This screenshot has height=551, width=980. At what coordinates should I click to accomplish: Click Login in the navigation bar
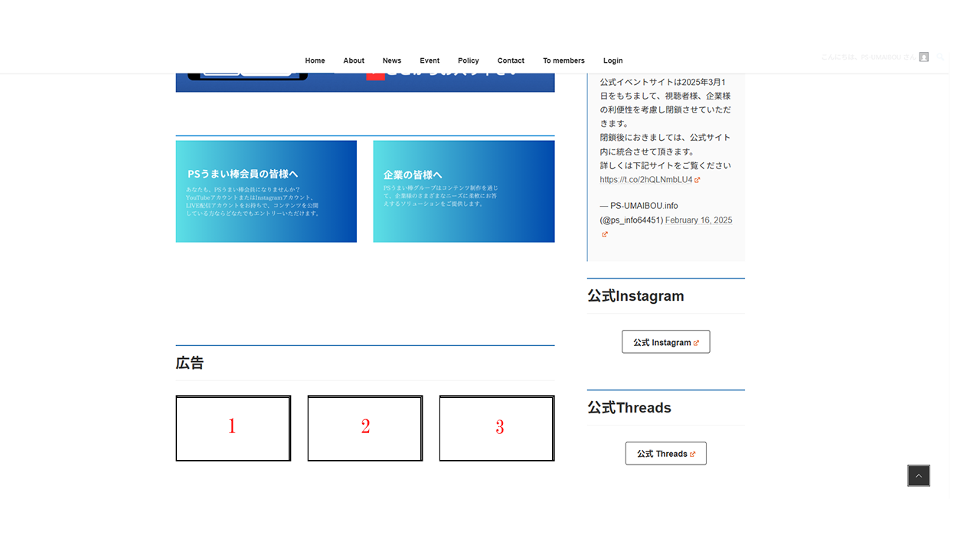click(x=612, y=60)
